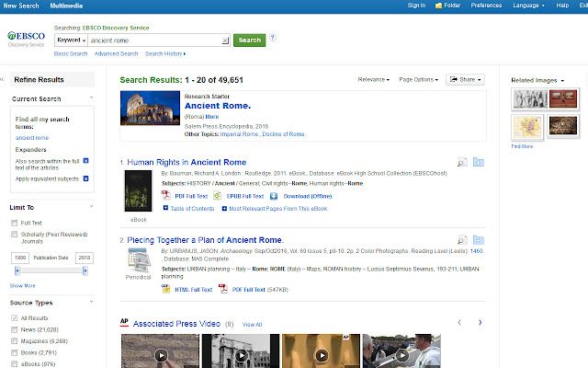Image resolution: width=588 pixels, height=368 pixels.
Task: Click View All Associated Press videos
Action: pyautogui.click(x=252, y=325)
